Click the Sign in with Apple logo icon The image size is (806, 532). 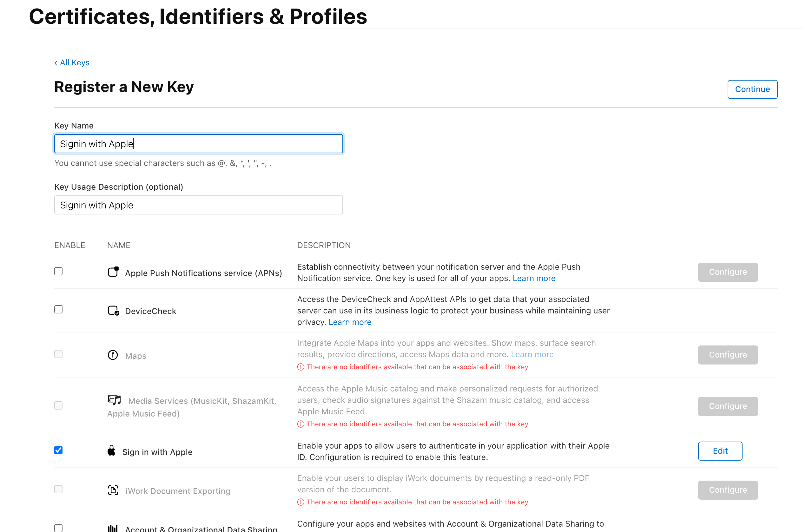[x=111, y=451]
